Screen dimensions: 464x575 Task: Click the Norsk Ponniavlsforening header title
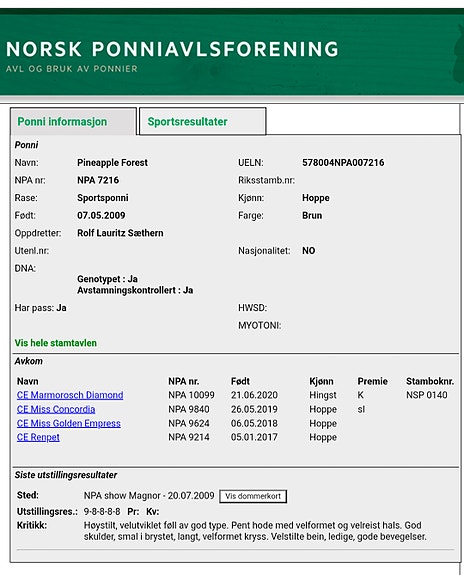(x=172, y=49)
